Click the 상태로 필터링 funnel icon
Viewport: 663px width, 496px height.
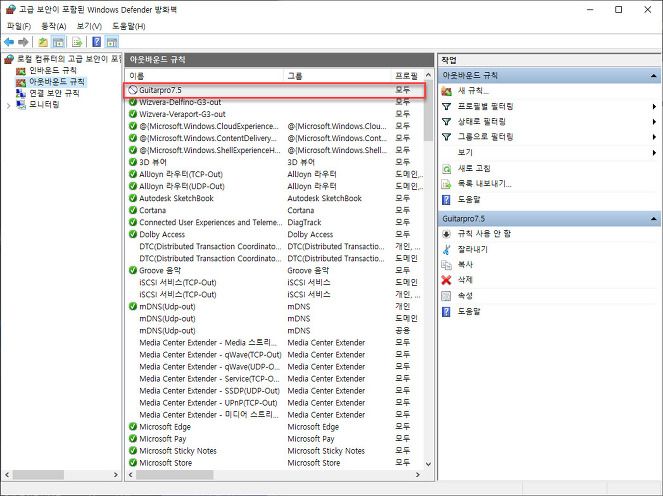click(447, 121)
